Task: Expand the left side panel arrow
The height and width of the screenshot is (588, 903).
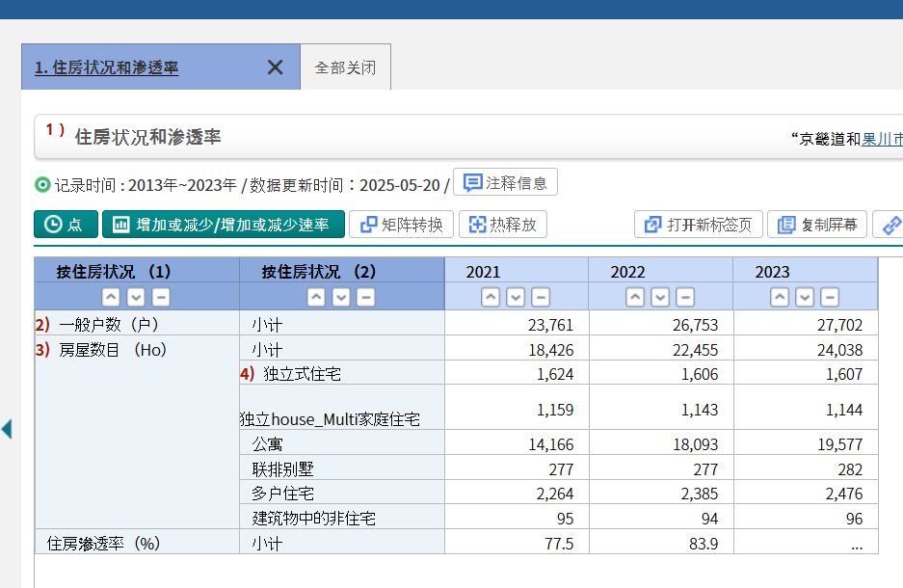Action: (7, 429)
